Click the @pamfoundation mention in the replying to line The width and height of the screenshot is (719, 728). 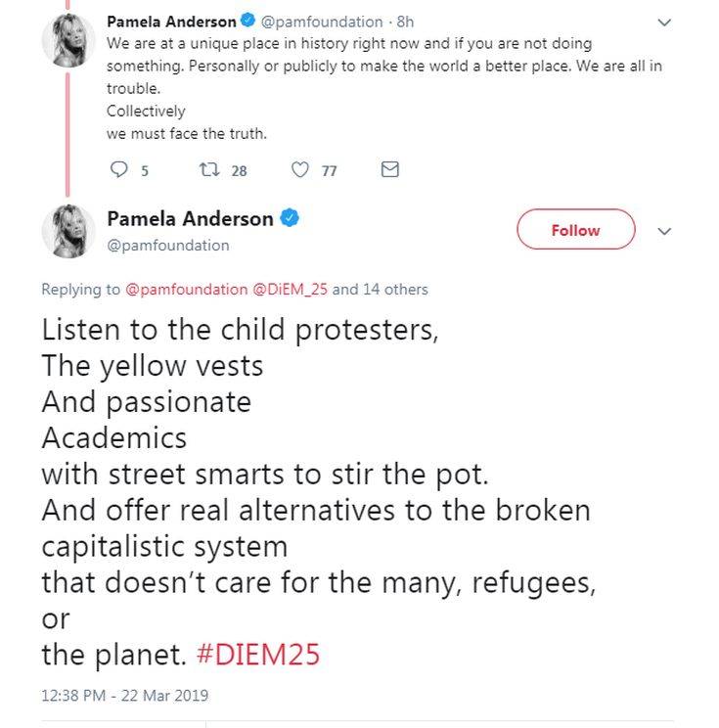click(187, 290)
